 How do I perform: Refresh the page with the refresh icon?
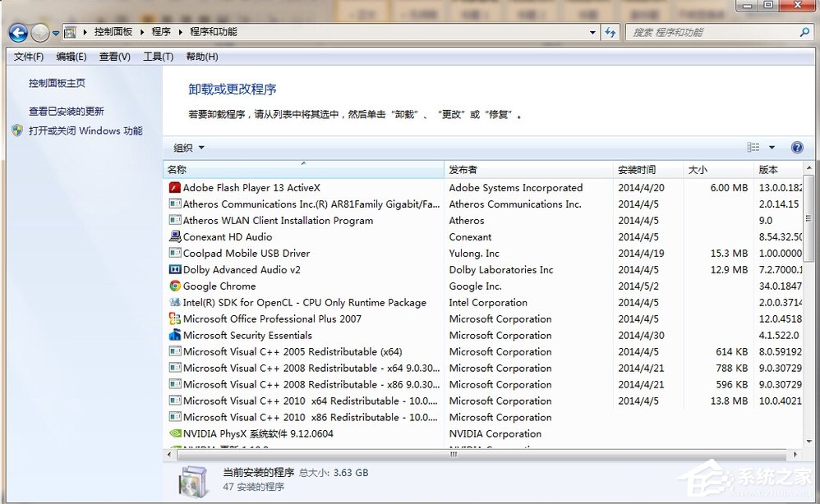coord(609,31)
